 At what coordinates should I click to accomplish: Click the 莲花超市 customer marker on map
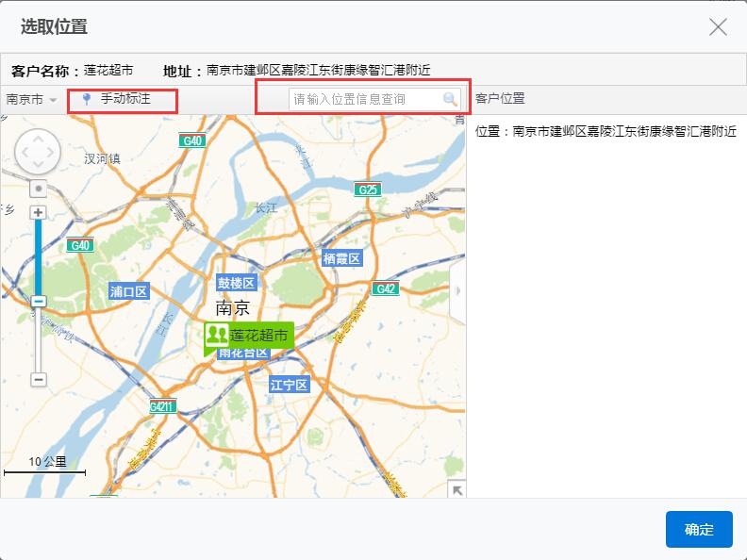coord(249,336)
